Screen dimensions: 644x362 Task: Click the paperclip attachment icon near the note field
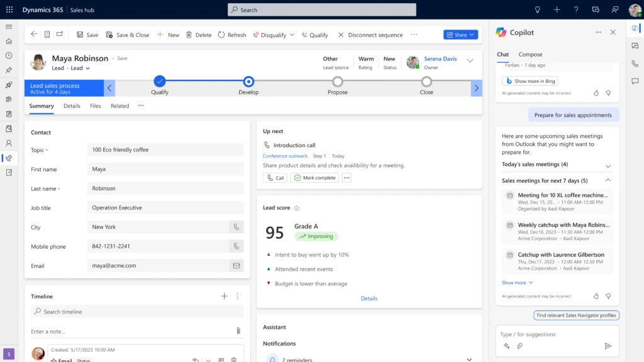[238, 330]
